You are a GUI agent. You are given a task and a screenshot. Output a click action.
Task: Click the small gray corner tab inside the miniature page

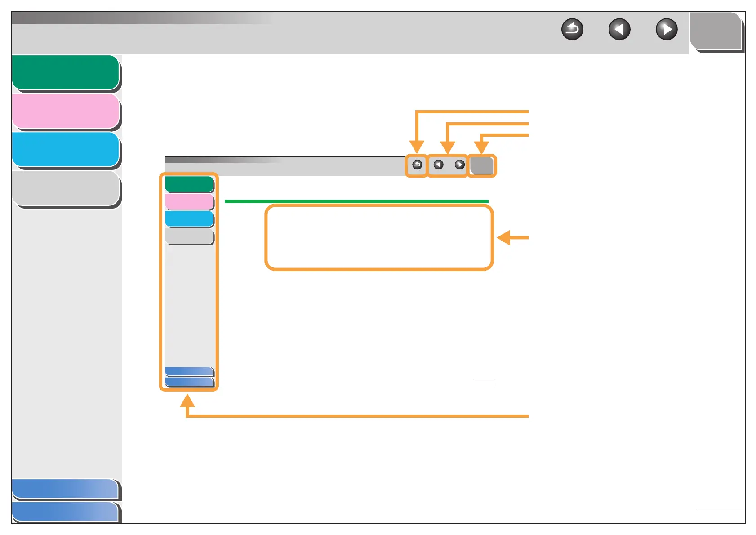coord(482,165)
